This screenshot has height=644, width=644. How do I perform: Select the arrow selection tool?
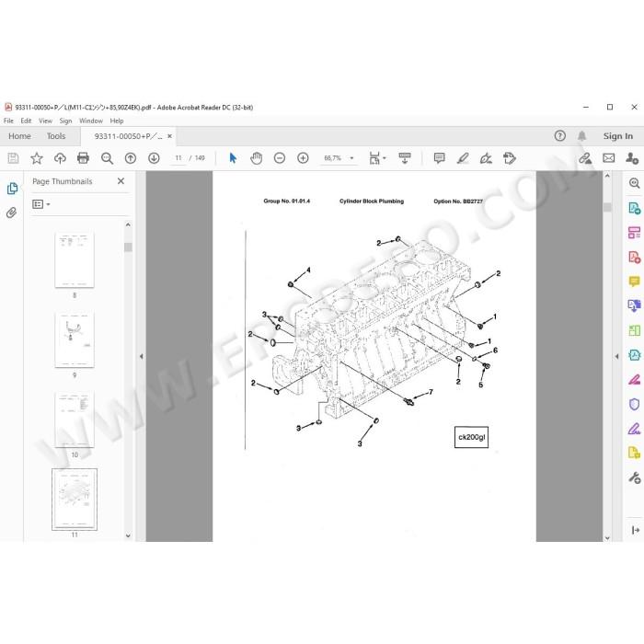coord(233,158)
